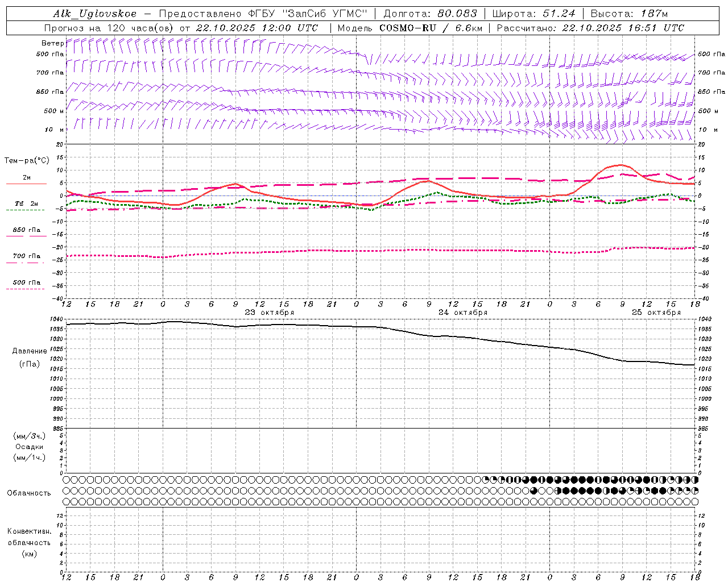Click the Осадки panel label
This screenshot has width=728, height=582.
30,447
